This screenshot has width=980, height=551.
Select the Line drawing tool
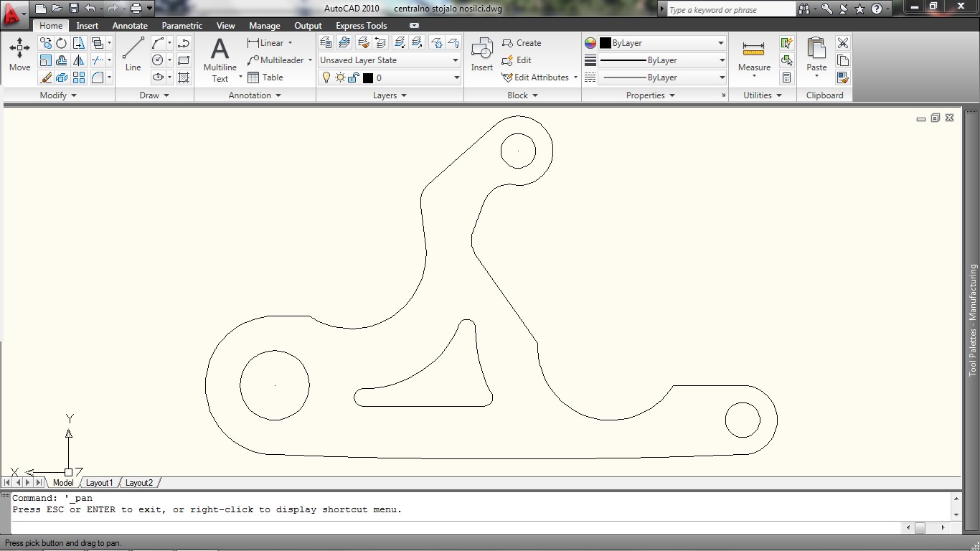tap(133, 55)
